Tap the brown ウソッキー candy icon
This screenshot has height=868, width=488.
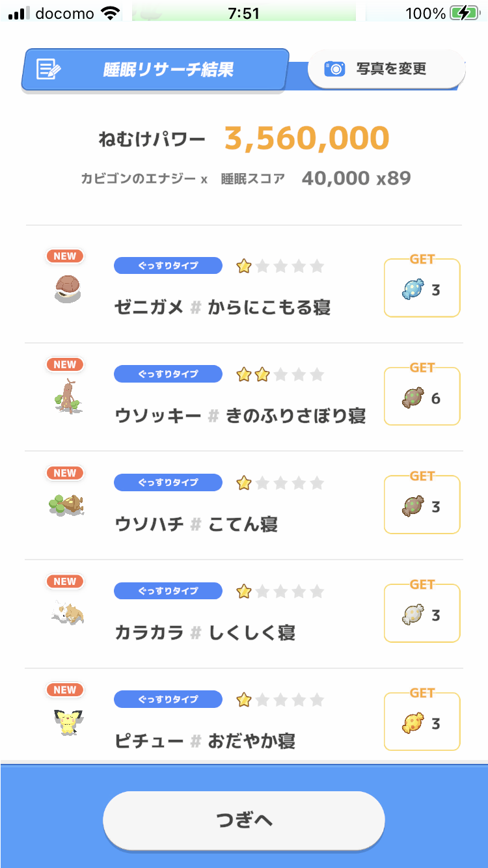[413, 398]
